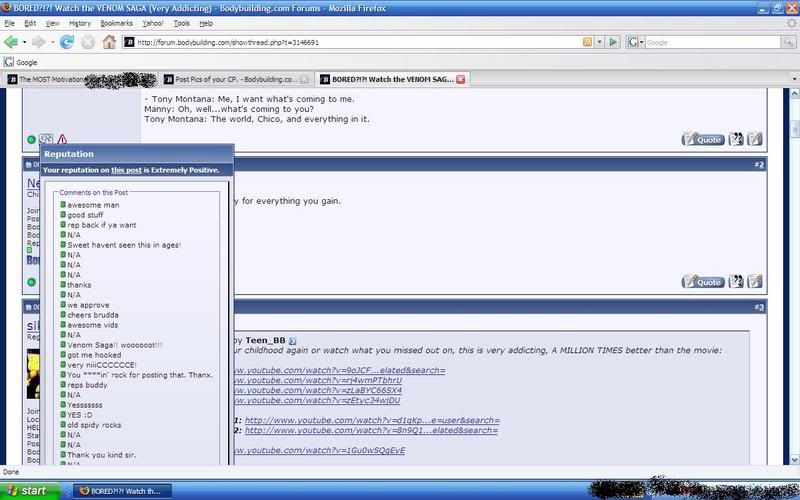Viewport: 800px width, 500px height.
Task: Click the 'Sweet havent seen this in ages!' comment
Action: 124,245
